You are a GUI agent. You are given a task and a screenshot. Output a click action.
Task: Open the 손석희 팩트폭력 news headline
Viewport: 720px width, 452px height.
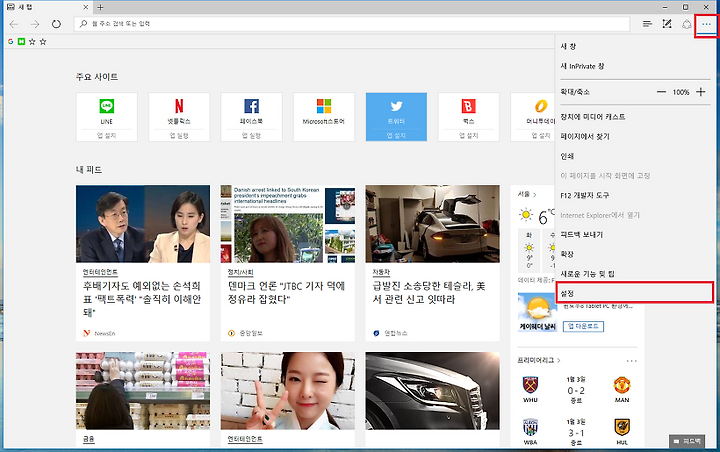click(142, 299)
